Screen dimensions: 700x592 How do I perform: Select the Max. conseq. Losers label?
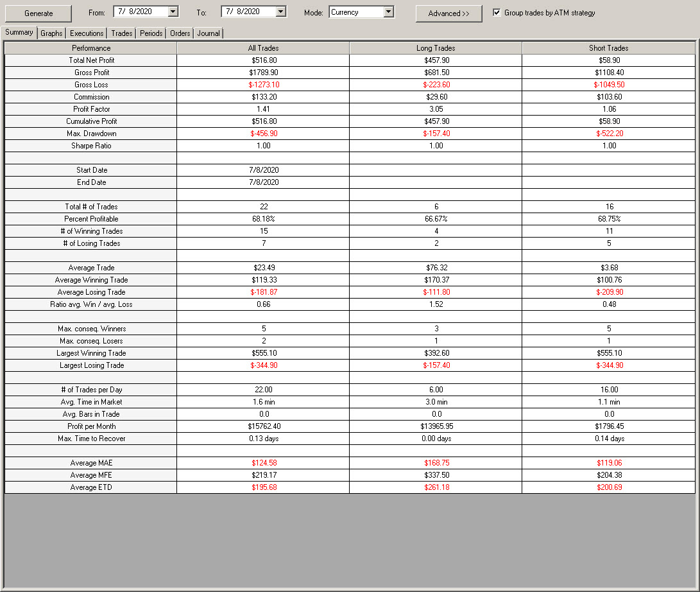coord(91,341)
